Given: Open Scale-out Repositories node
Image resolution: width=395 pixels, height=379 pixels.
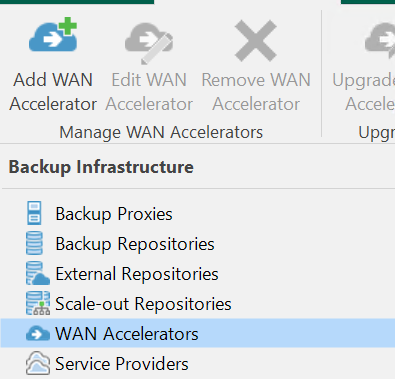Looking at the screenshot, I should tap(143, 304).
